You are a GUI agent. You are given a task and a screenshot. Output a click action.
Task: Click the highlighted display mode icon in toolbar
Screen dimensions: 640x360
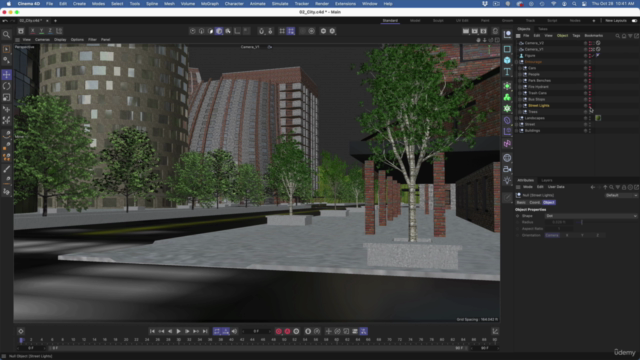point(219,31)
